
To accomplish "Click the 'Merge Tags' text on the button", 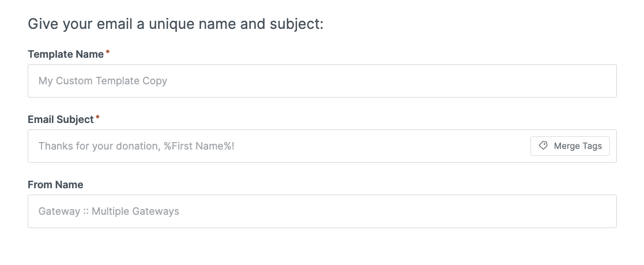I will pos(578,146).
